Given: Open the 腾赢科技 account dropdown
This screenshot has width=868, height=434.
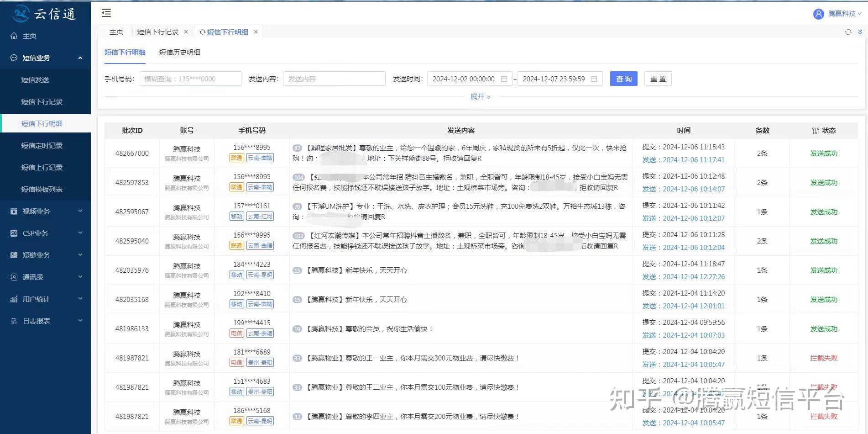Looking at the screenshot, I should pos(844,14).
